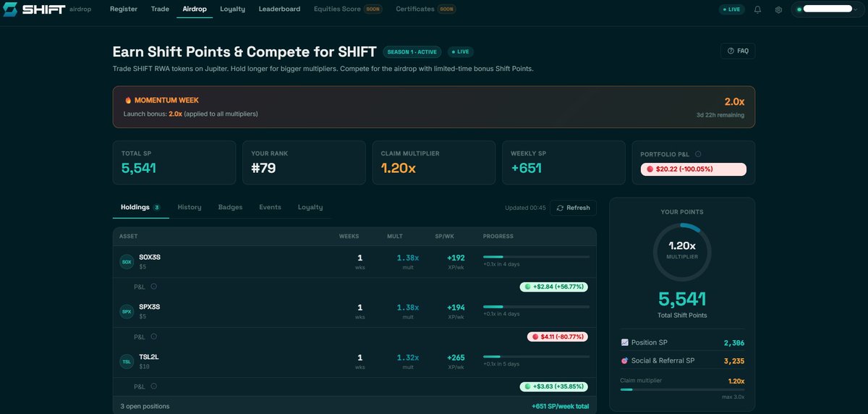Click the +$3.63 (+35.85%) P&L pill
868x414 pixels.
click(553, 386)
